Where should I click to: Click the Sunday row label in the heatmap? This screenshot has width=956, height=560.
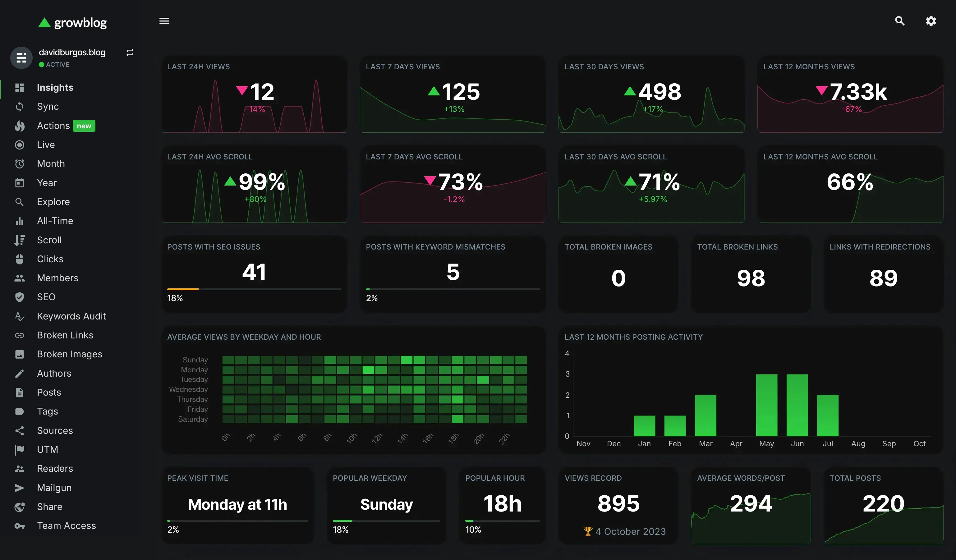195,360
